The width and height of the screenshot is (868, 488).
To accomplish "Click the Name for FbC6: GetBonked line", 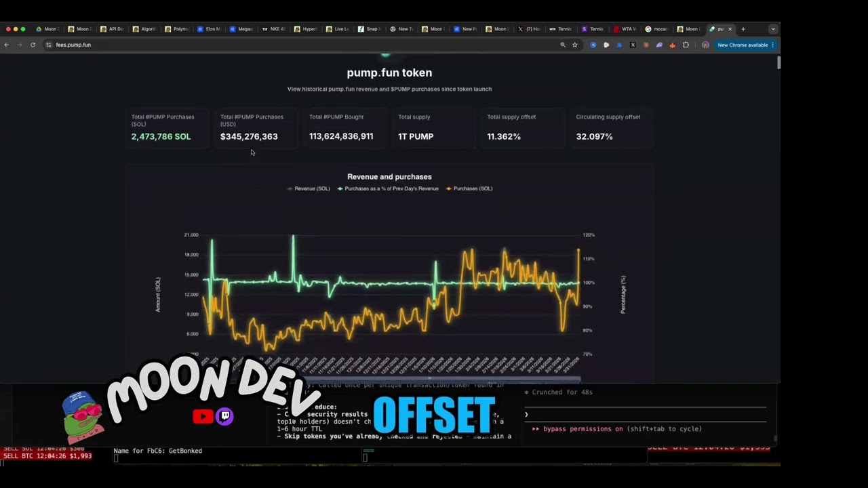I will coord(157,451).
